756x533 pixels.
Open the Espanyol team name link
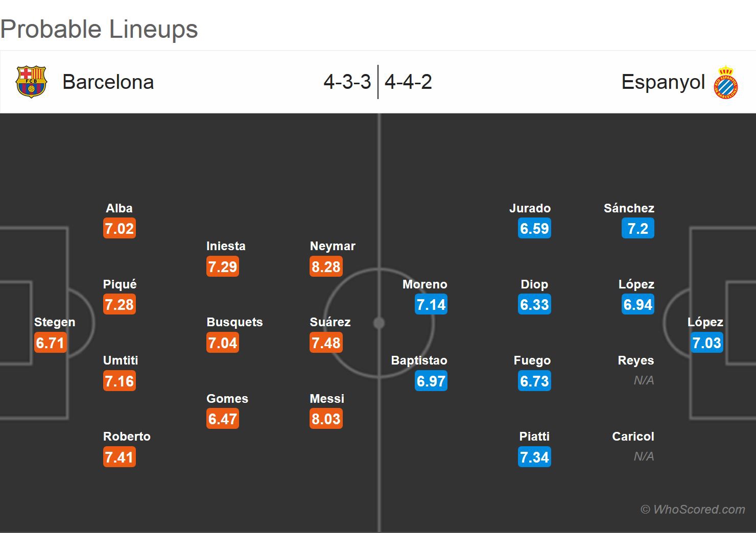click(x=663, y=82)
